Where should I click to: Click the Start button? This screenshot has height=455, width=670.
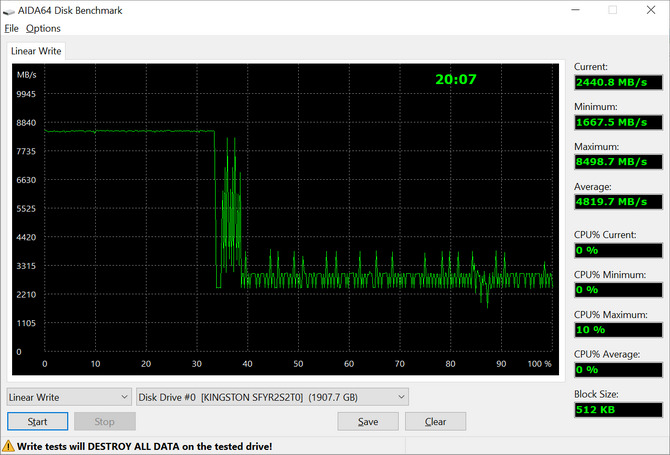(x=38, y=422)
